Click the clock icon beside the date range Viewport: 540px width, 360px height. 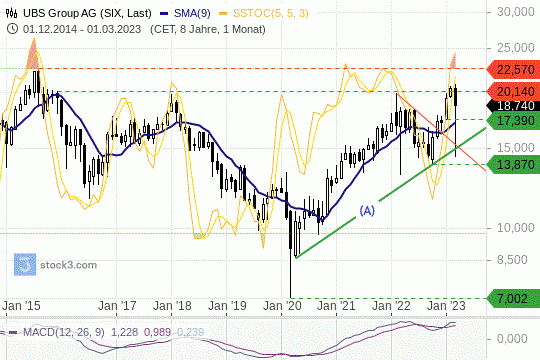click(12, 29)
